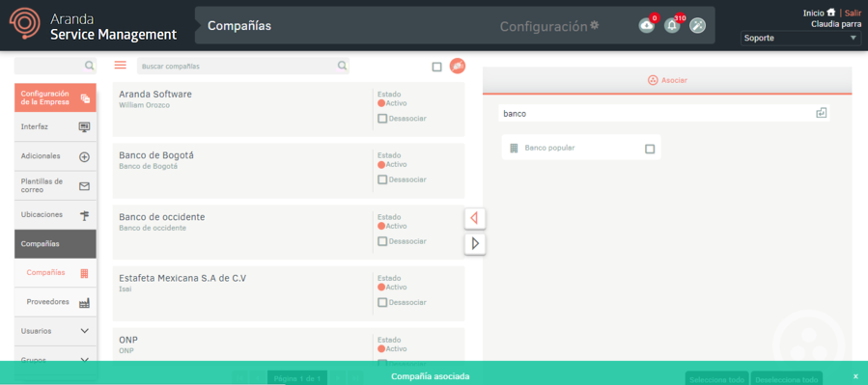Check Desasociar for Banco de Bogotá

382,179
